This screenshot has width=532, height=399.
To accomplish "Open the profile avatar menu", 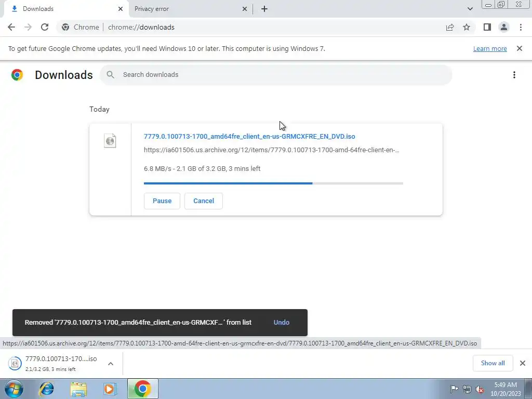I will [504, 27].
